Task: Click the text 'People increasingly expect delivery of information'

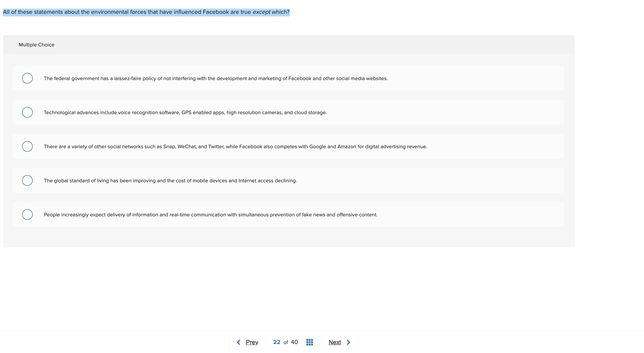Action: tap(101, 214)
